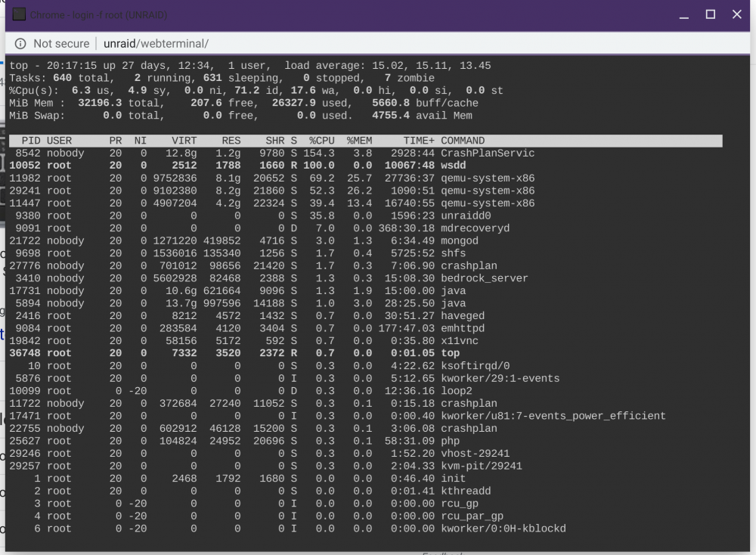This screenshot has height=555, width=756.
Task: Click the shfs command text
Action: (x=453, y=253)
